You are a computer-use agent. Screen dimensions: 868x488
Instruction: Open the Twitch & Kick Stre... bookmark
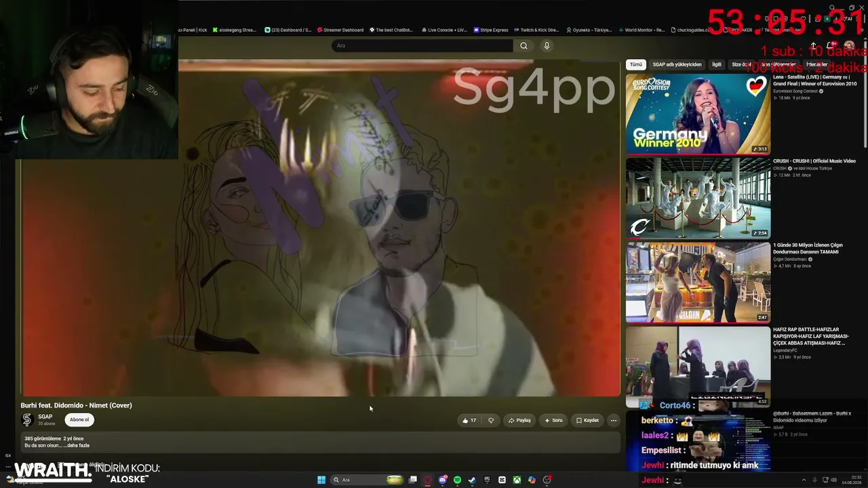(x=536, y=30)
